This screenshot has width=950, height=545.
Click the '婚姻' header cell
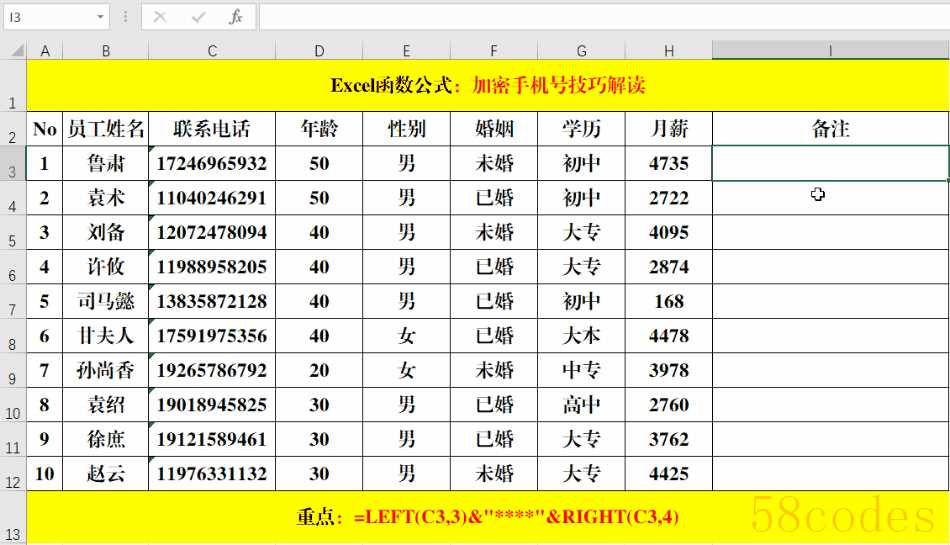pyautogui.click(x=494, y=128)
